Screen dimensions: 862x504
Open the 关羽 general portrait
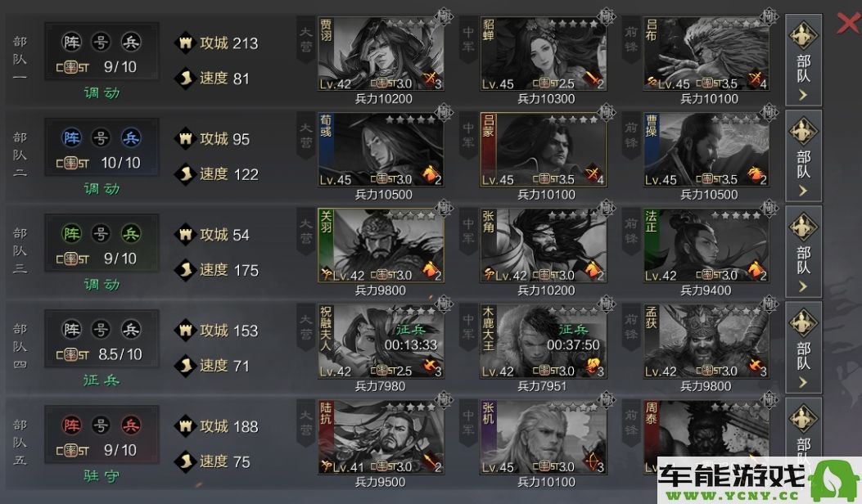pos(381,245)
